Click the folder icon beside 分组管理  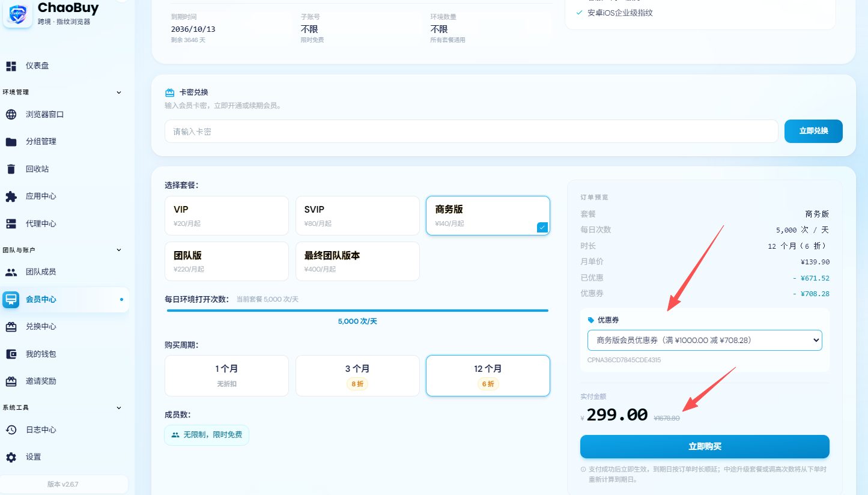(x=11, y=142)
